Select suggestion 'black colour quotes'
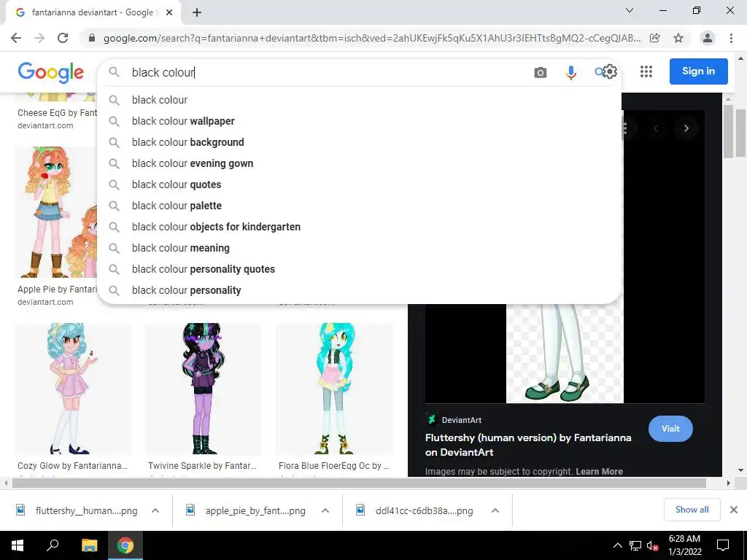 coord(359,184)
